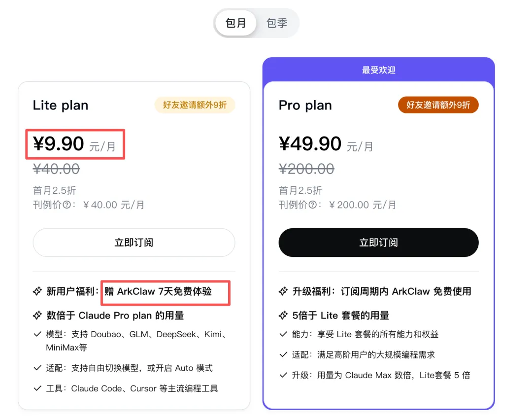Switch billing to 包季 quarterly option
This screenshot has height=420, width=532.
[277, 23]
